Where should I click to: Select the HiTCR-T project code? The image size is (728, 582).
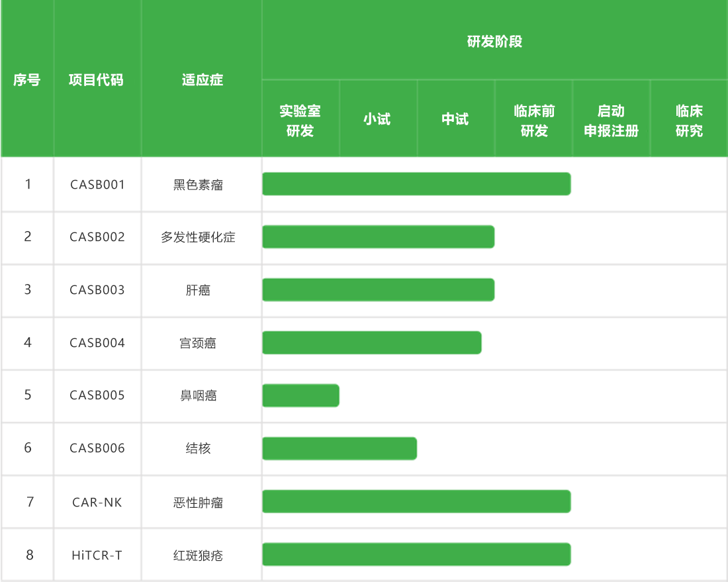(x=97, y=555)
